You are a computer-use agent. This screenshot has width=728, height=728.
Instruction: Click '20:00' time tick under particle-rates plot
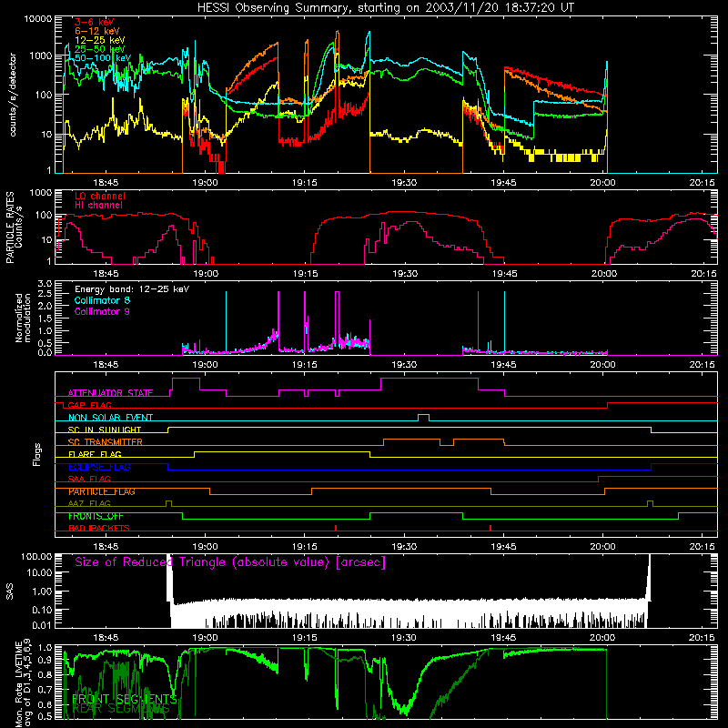click(x=603, y=274)
